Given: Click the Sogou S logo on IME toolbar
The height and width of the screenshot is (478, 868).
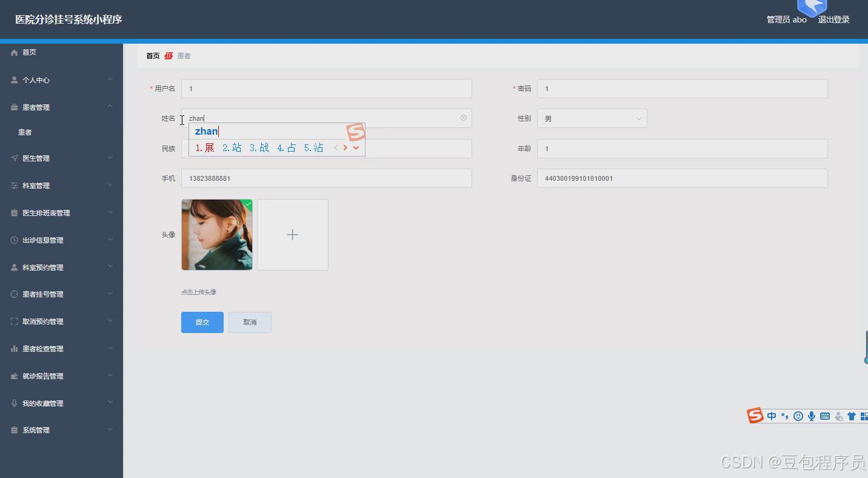Looking at the screenshot, I should (755, 416).
